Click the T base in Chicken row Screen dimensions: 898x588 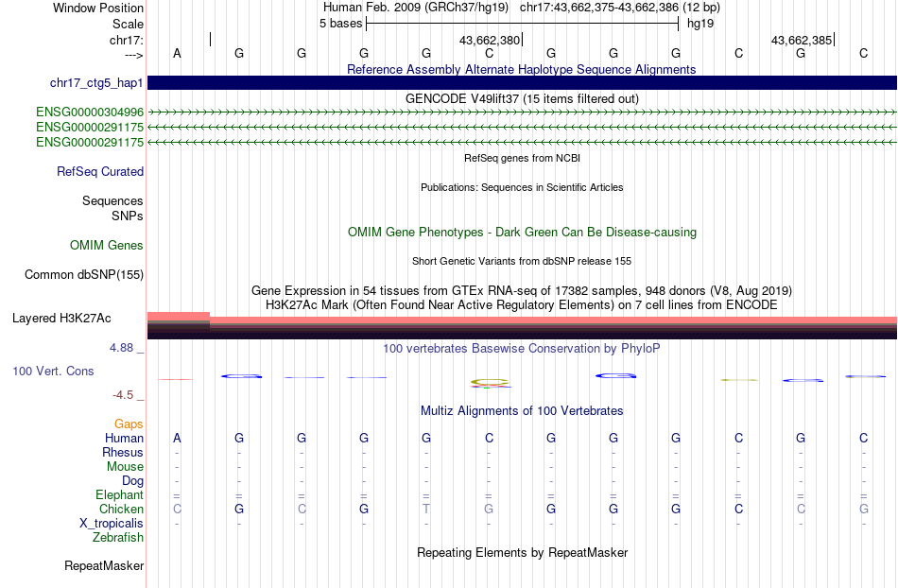coord(426,509)
